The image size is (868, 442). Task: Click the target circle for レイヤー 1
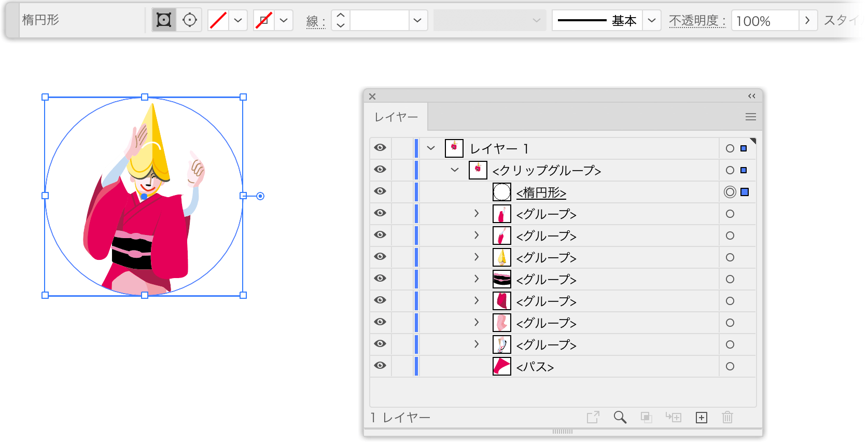coord(730,148)
